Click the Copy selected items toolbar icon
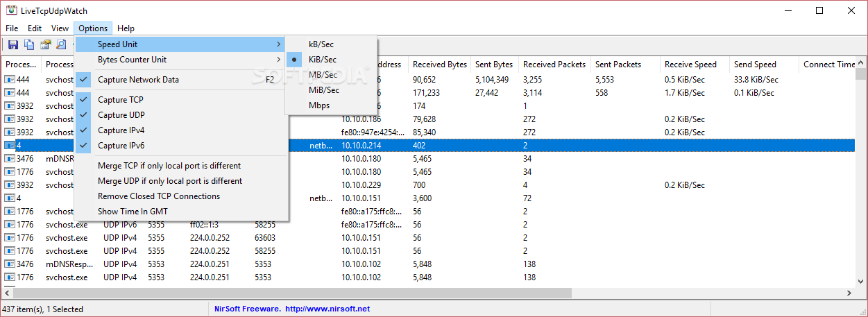Viewport: 868px width, 317px height. click(29, 44)
